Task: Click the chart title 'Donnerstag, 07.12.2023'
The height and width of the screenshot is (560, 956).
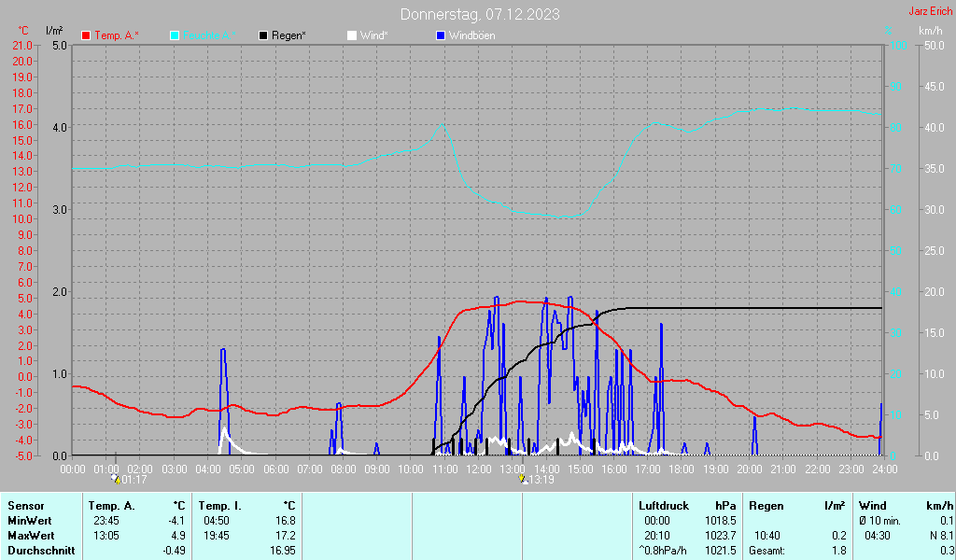Action: 480,14
